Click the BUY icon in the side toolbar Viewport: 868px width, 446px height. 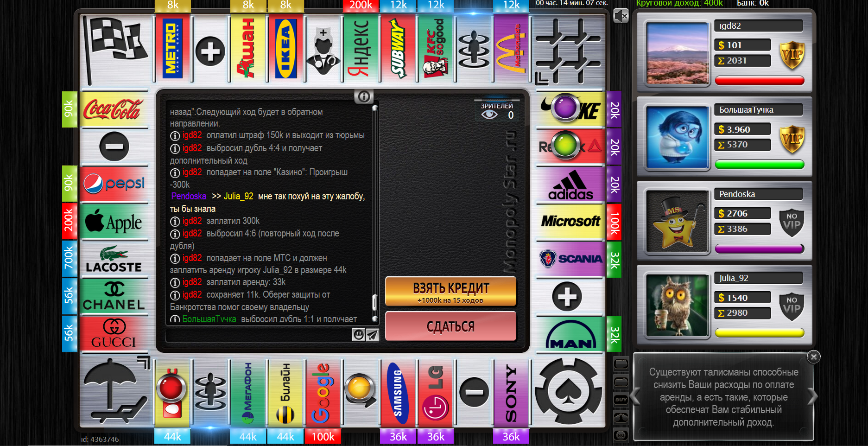click(621, 400)
